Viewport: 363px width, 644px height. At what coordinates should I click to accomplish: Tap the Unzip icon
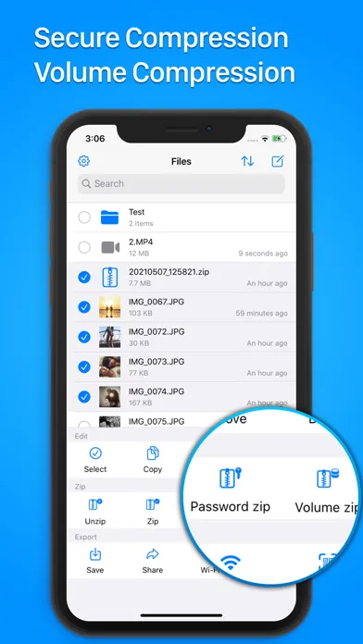tap(95, 505)
